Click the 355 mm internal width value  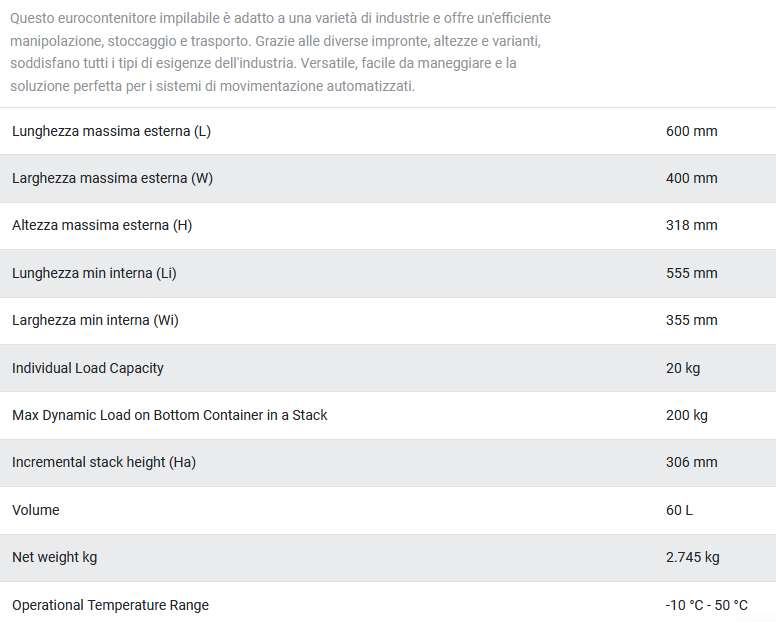[691, 320]
